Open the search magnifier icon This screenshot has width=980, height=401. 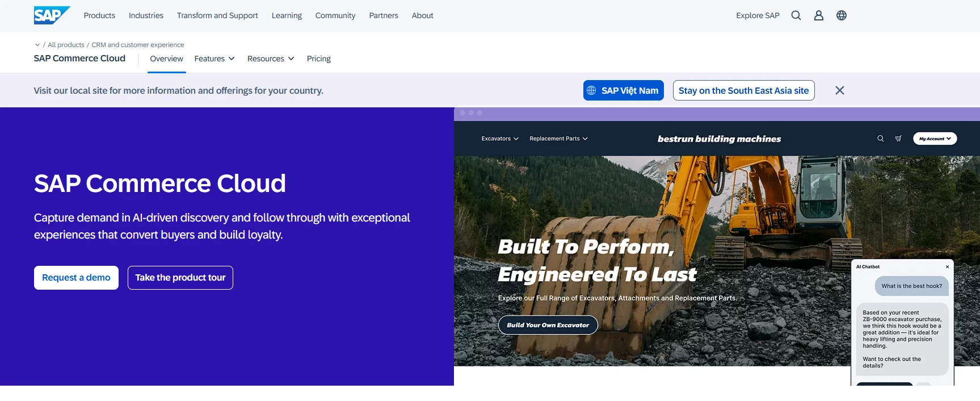tap(796, 15)
